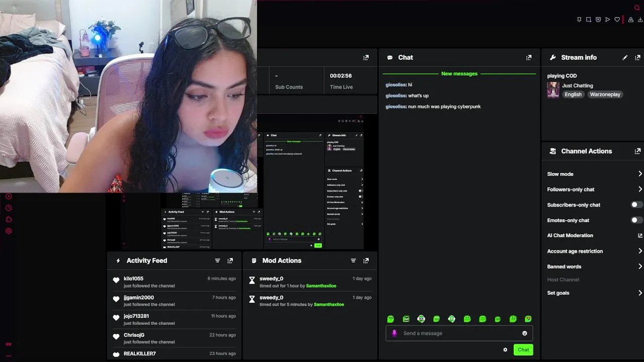Open the browser downloads icon
The height and width of the screenshot is (362, 644).
coord(640,20)
